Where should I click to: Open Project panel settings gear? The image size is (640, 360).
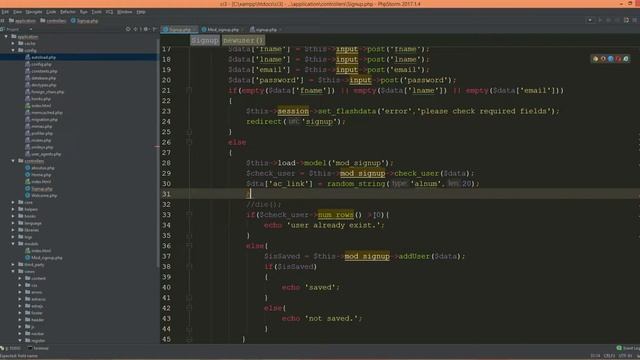point(146,29)
